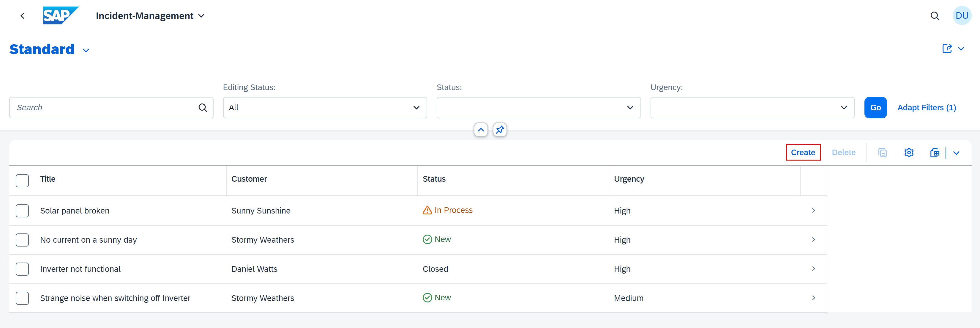
Task: Open details arrow for Strange noise row
Action: pyautogui.click(x=813, y=298)
